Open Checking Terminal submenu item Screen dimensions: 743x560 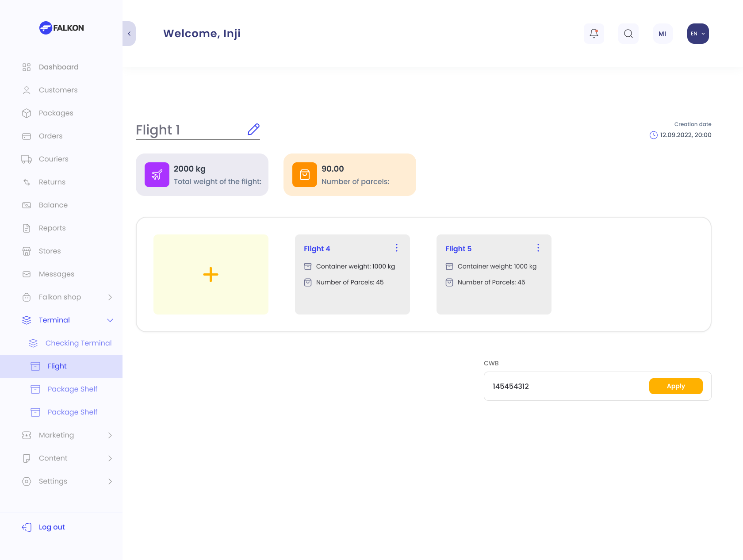(78, 343)
